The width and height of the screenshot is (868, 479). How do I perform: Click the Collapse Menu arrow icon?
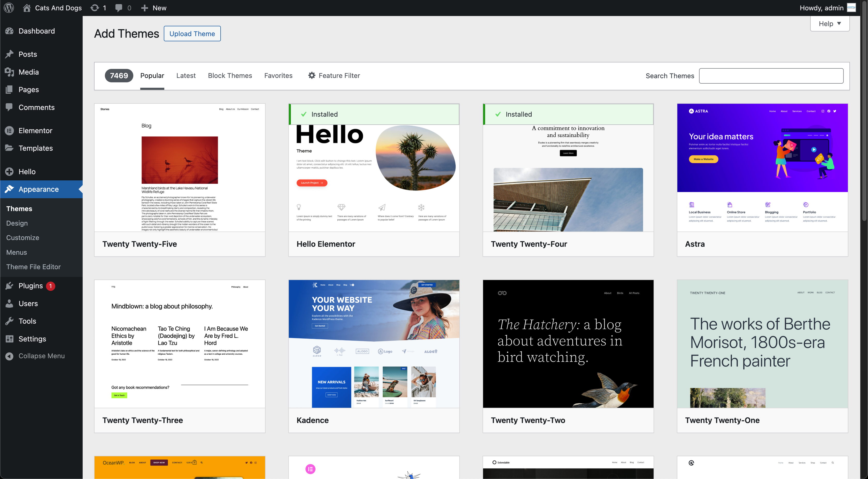(10, 356)
